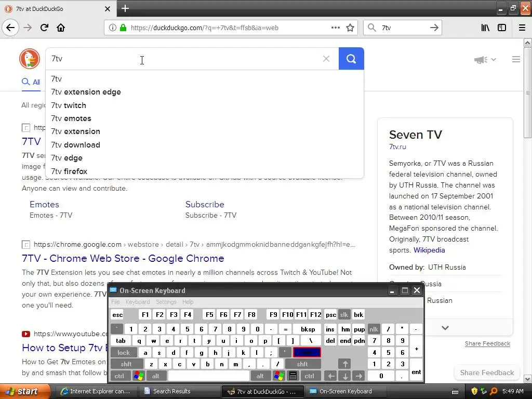The width and height of the screenshot is (532, 399).
Task: Open the Firefox Library icon
Action: point(485,28)
